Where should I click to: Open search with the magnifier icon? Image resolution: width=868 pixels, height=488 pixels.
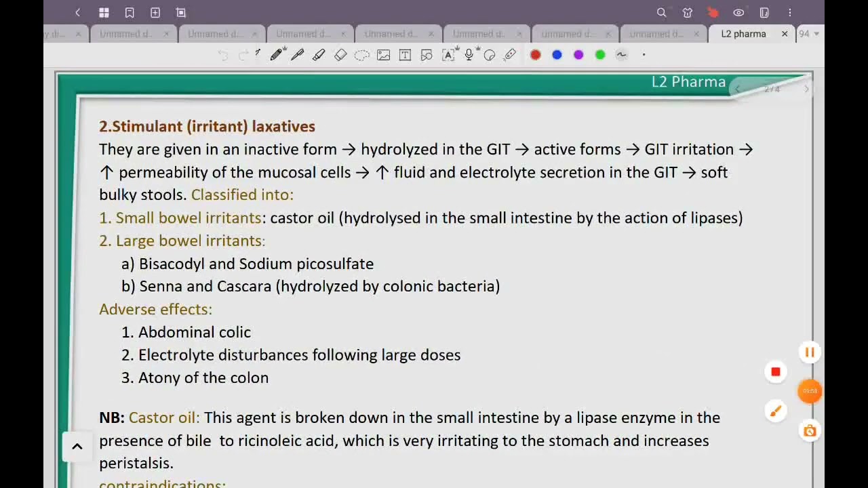pos(661,12)
